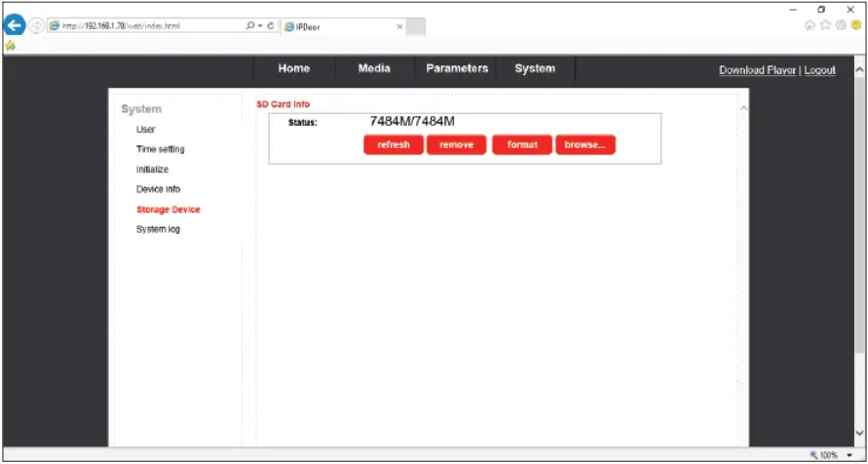The height and width of the screenshot is (464, 868).
Task: Open User settings in sidebar
Action: coord(145,129)
